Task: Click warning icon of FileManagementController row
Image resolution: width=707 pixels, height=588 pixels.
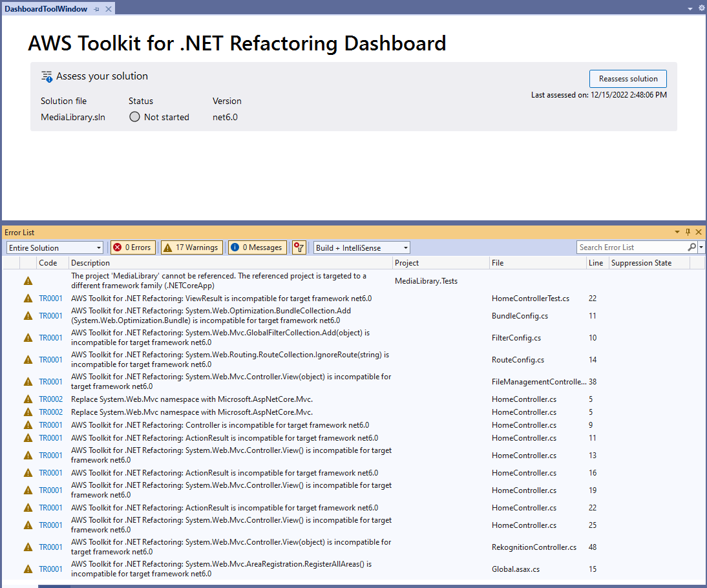Action: pyautogui.click(x=28, y=381)
